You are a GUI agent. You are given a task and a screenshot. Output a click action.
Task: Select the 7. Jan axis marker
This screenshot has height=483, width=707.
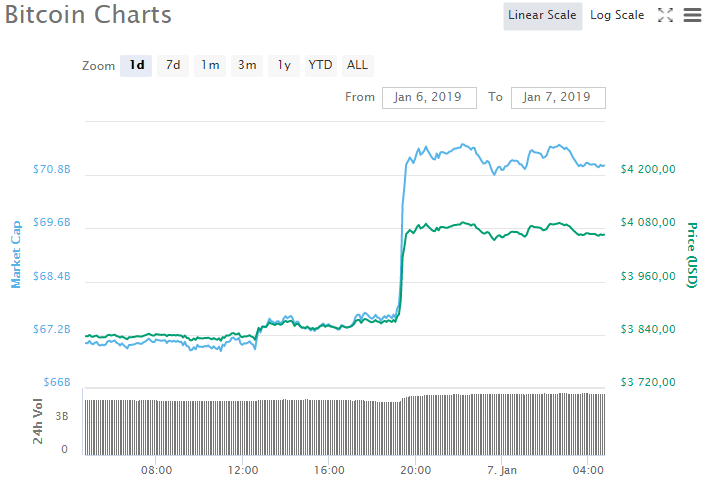pyautogui.click(x=502, y=470)
